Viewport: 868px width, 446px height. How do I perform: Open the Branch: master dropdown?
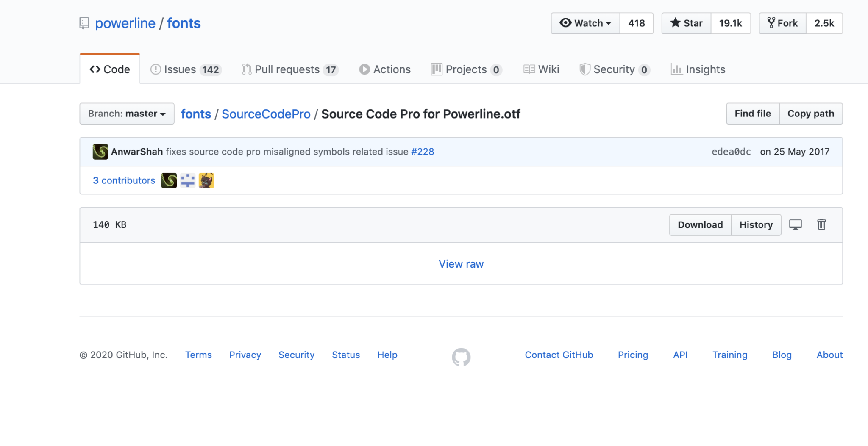127,114
